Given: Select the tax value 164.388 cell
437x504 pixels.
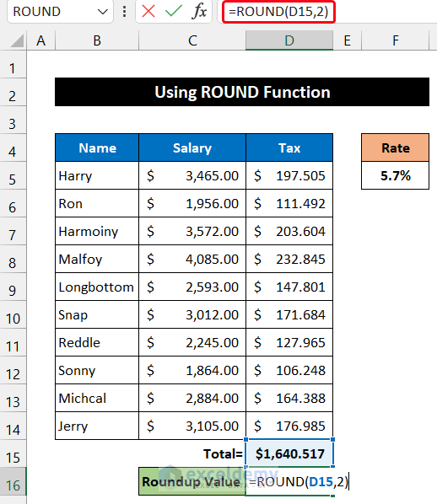Looking at the screenshot, I should (x=289, y=398).
